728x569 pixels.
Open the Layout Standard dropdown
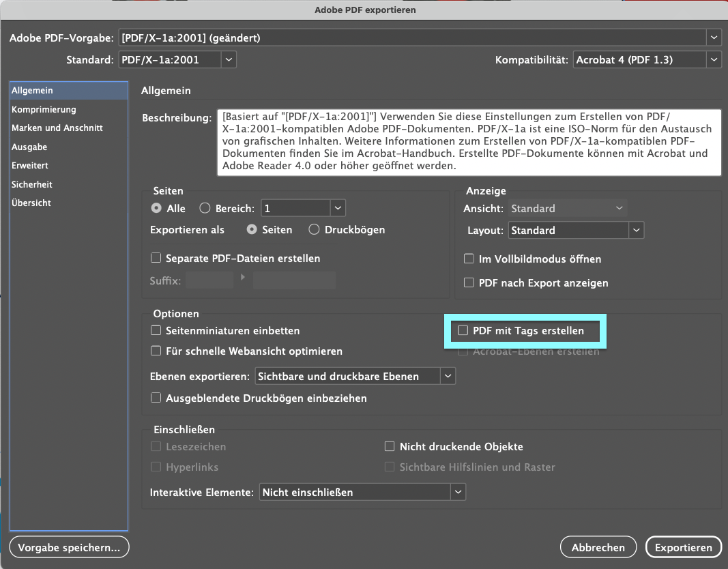coord(576,230)
